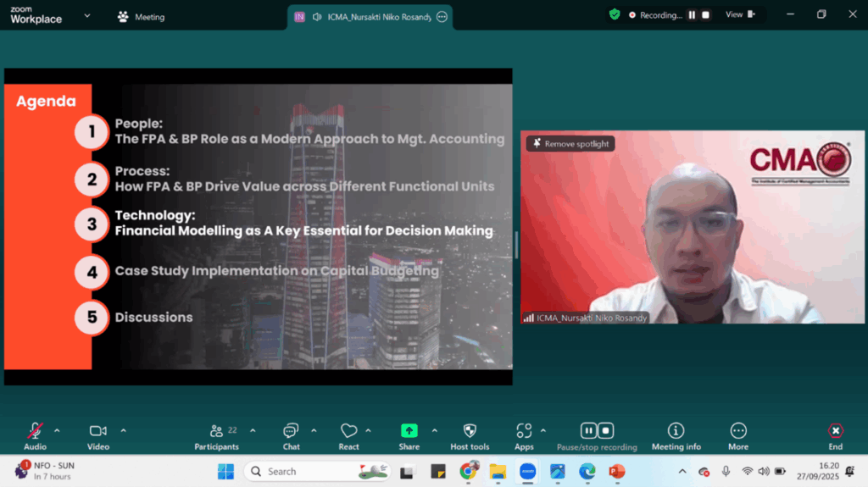Expand video options arrow next to Video
The width and height of the screenshot is (868, 487).
[x=123, y=430]
